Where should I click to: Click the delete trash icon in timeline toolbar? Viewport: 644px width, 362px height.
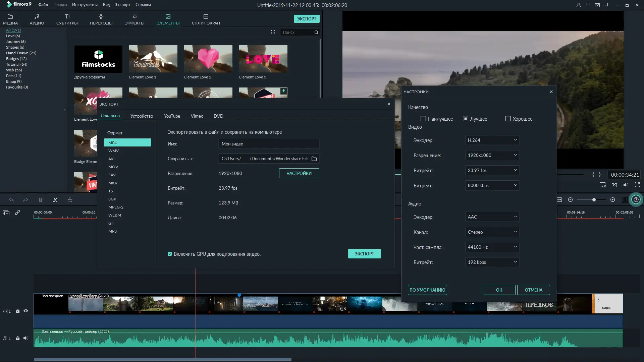point(41,200)
